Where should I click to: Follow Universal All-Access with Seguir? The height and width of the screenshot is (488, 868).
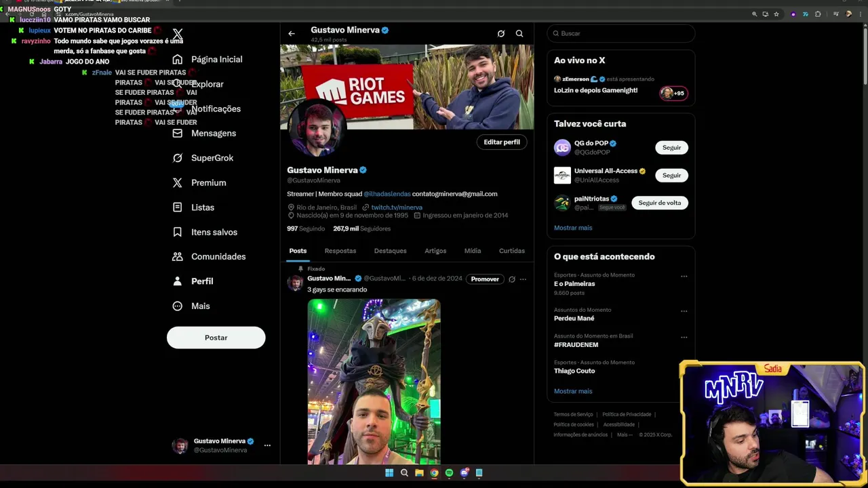pos(671,176)
